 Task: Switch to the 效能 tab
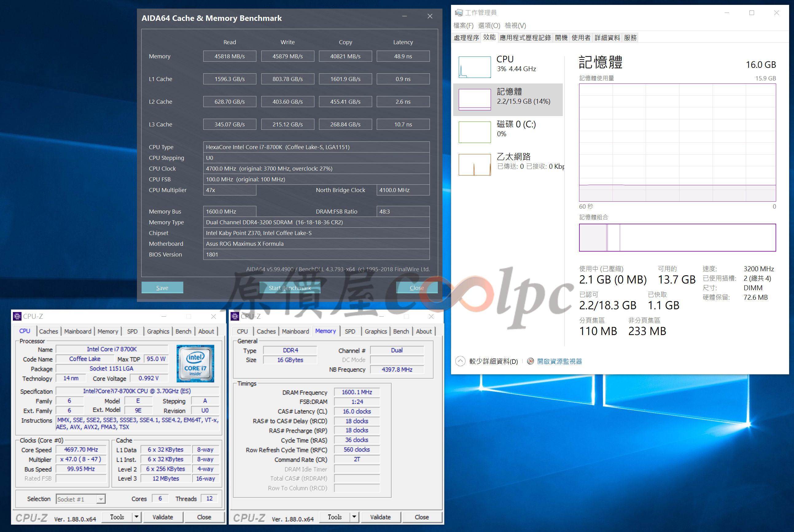[x=489, y=37]
